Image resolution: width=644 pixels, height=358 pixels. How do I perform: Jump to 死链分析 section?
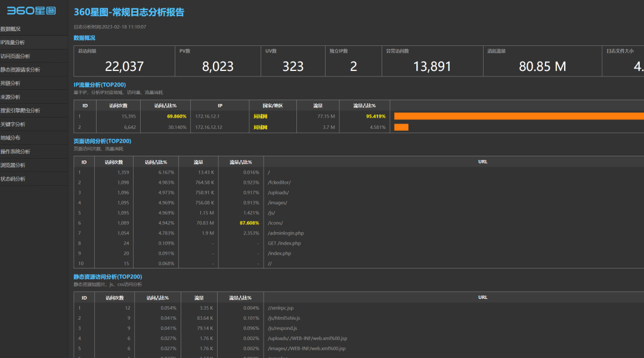coord(10,84)
